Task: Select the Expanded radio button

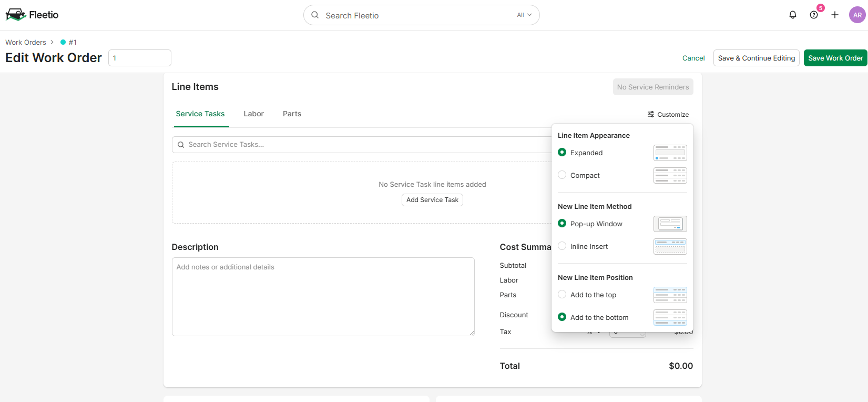Action: click(x=562, y=152)
